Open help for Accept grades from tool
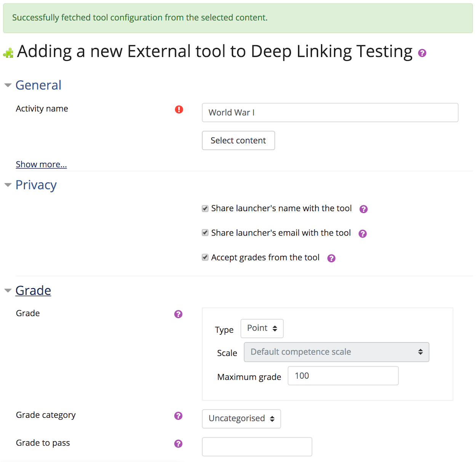Screen dimensions: 476x462 (x=331, y=258)
